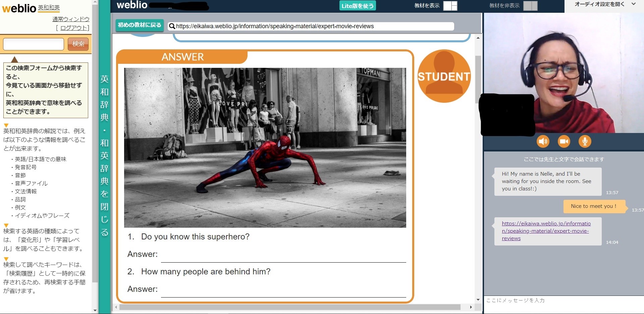Mute the speaker audio icon
The height and width of the screenshot is (314, 644).
(543, 141)
